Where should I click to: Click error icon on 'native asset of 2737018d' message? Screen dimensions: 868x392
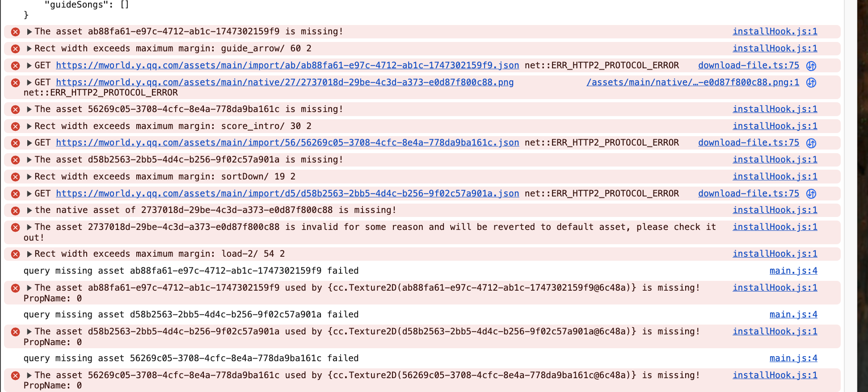point(15,210)
